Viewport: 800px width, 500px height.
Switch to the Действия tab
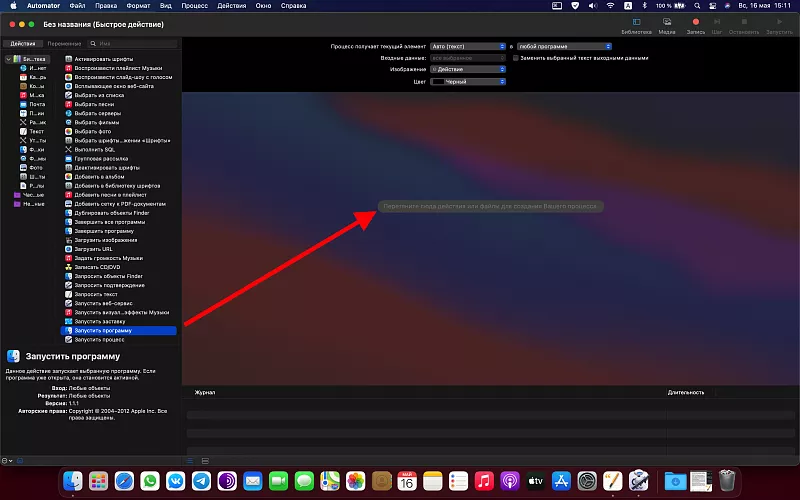[x=23, y=44]
